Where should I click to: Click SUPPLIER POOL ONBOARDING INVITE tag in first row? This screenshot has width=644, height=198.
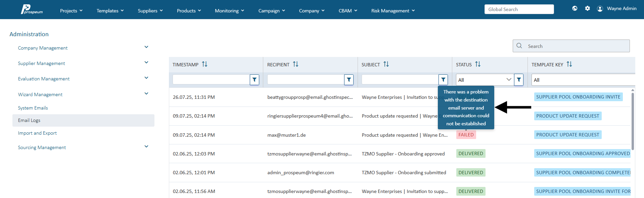[578, 97]
